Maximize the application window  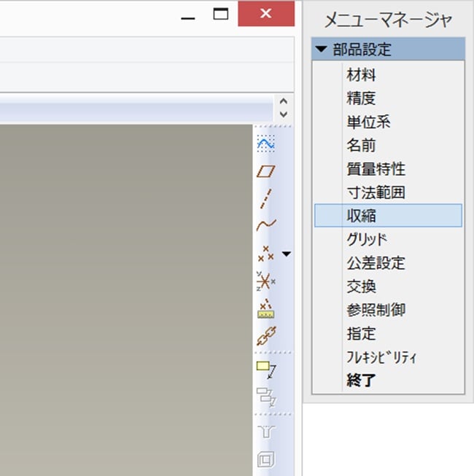coord(221,14)
